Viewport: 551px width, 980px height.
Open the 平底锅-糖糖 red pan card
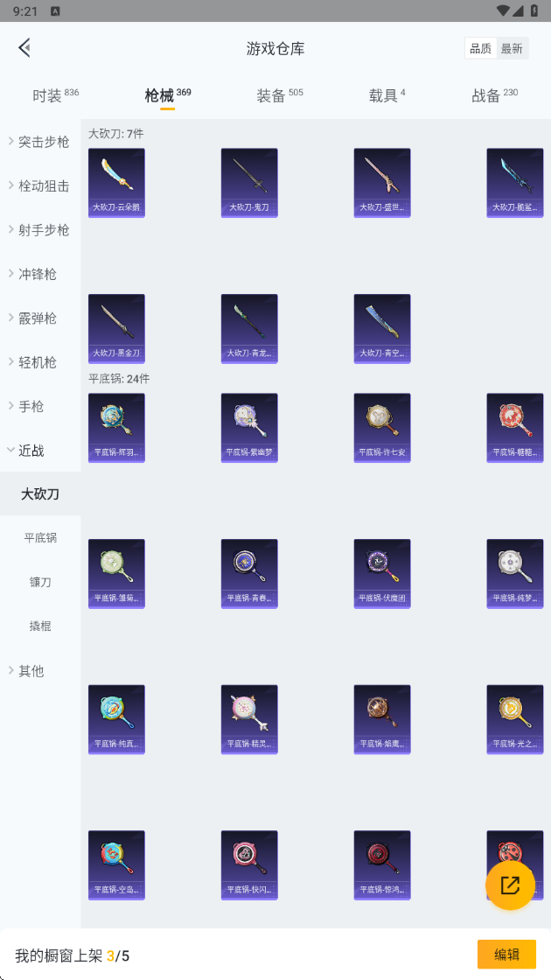click(515, 428)
